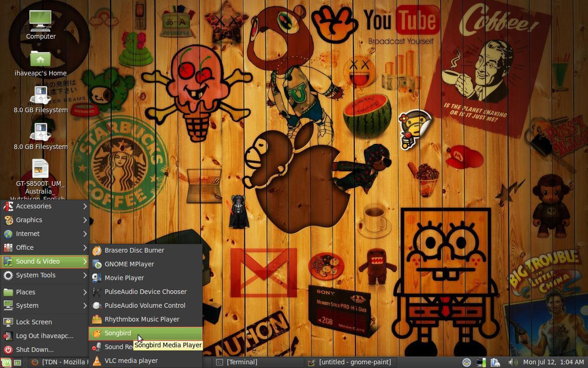
Task: Open the Places menu entry
Action: click(45, 292)
